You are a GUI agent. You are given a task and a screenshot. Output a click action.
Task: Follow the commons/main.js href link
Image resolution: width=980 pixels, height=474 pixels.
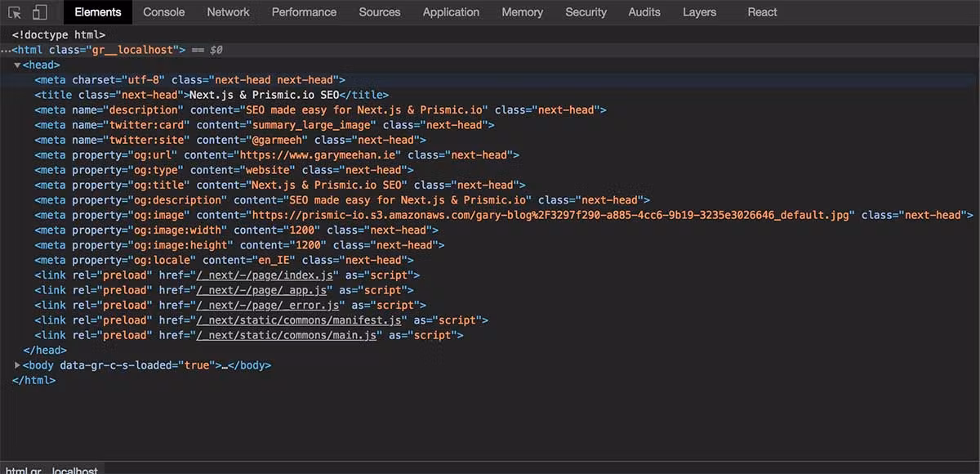(287, 335)
